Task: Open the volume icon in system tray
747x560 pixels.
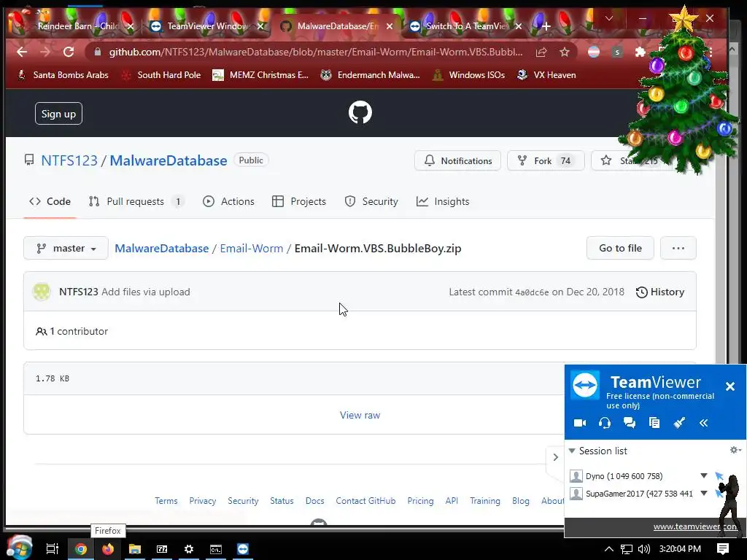Action: [x=644, y=549]
